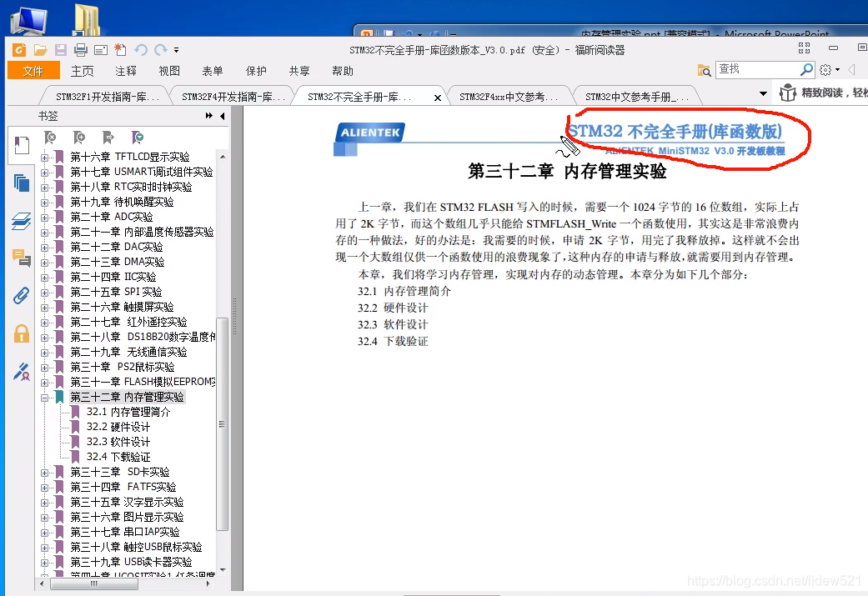
Task: Focus the 查找 search field
Action: (757, 69)
